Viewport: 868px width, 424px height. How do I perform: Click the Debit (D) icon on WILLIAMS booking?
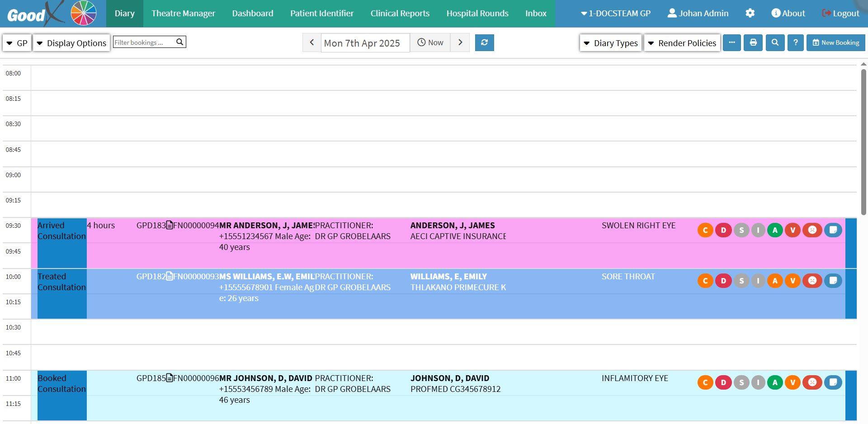coord(723,281)
